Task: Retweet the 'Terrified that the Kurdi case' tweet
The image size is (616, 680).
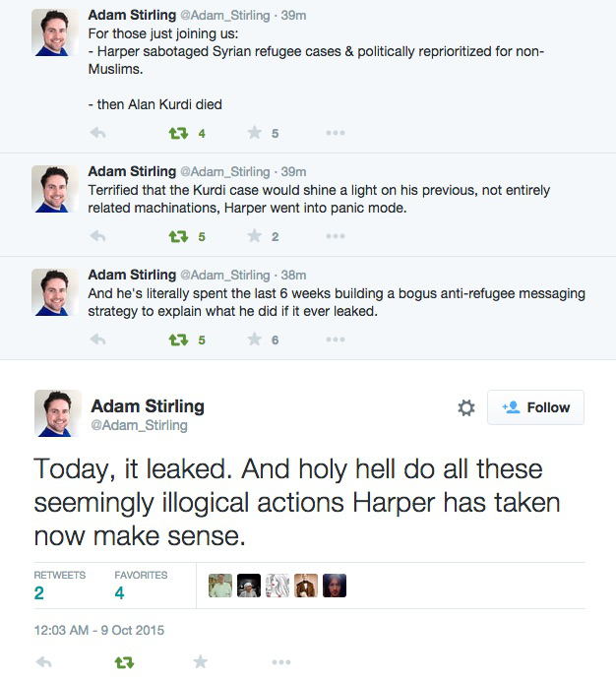Action: click(178, 236)
